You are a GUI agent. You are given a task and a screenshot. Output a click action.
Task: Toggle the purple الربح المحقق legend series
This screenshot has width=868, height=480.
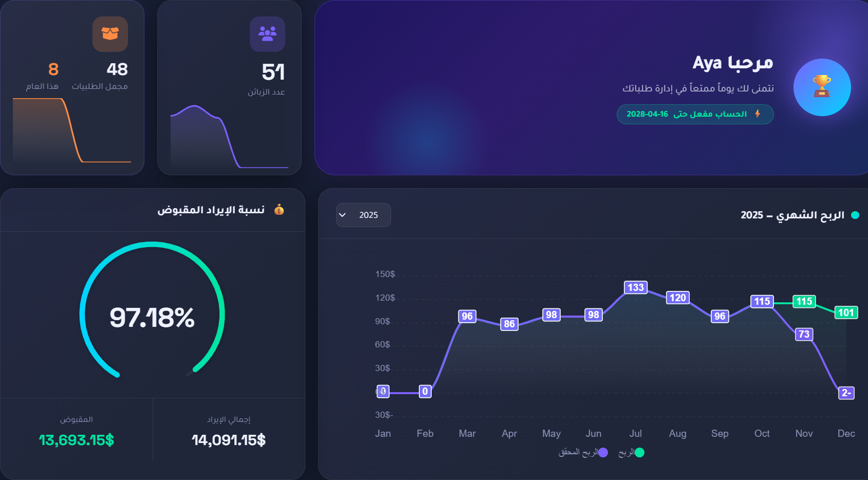(x=583, y=452)
